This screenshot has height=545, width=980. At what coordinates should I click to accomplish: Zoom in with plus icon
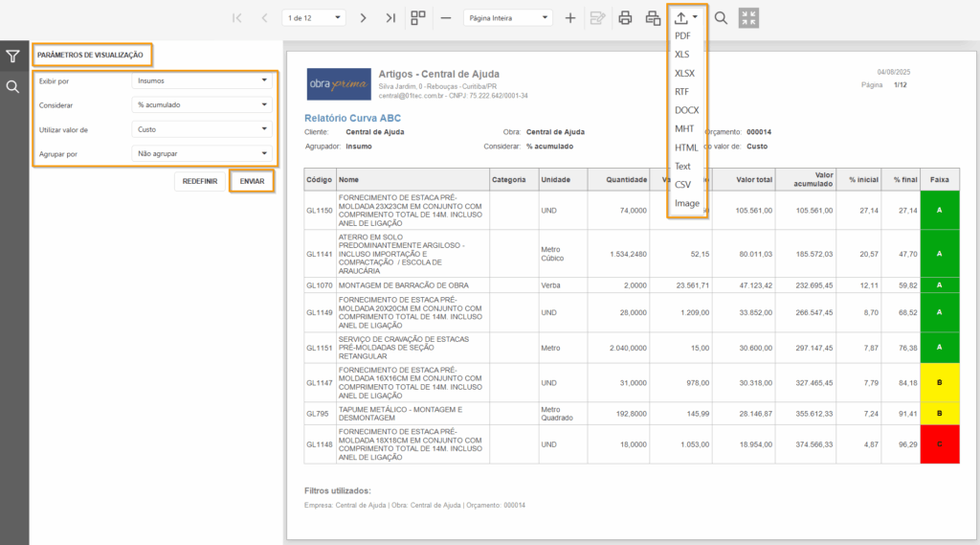click(570, 18)
